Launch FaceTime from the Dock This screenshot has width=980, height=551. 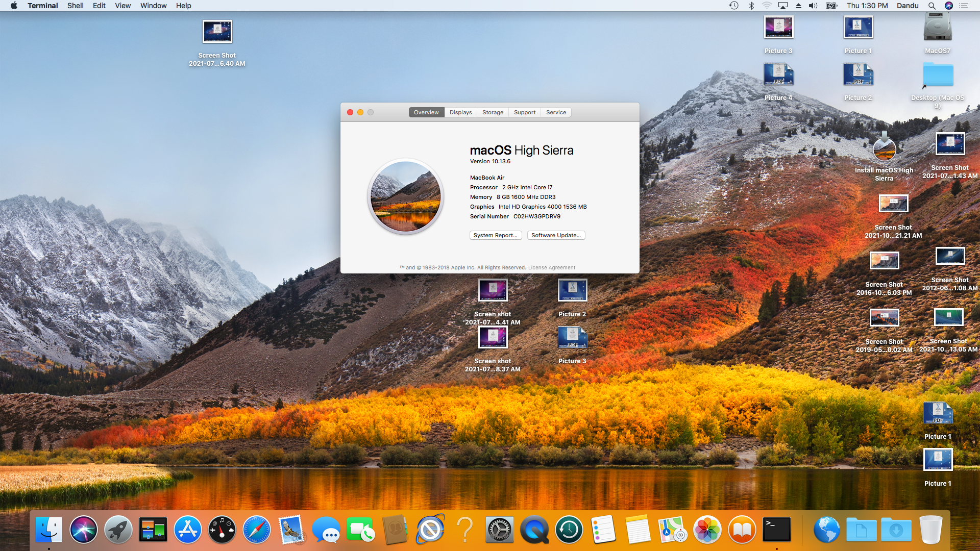[361, 530]
